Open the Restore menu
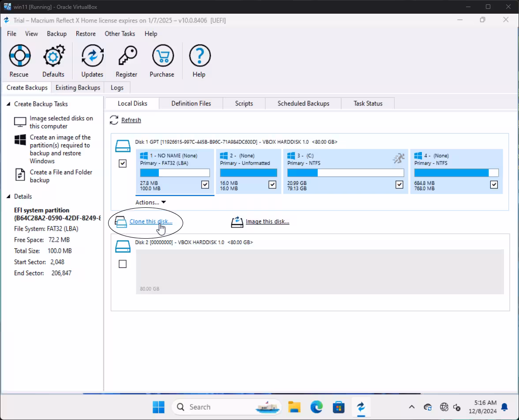The image size is (519, 420). (x=86, y=34)
